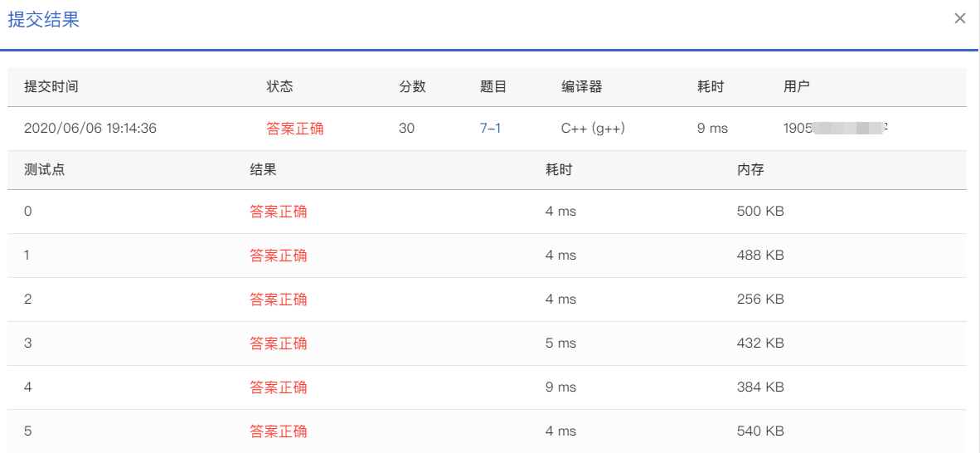Click the total time 9 ms in submission row
The image size is (980, 453).
[x=712, y=129]
